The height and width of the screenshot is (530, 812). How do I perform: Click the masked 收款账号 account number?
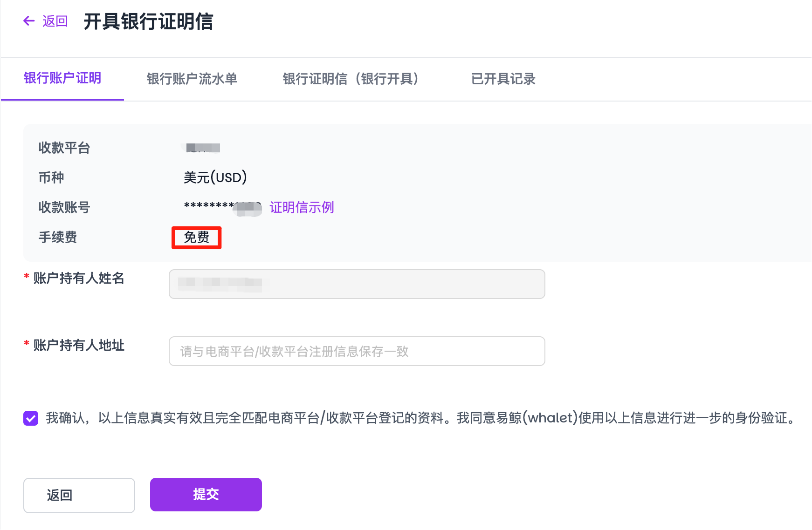(x=219, y=207)
